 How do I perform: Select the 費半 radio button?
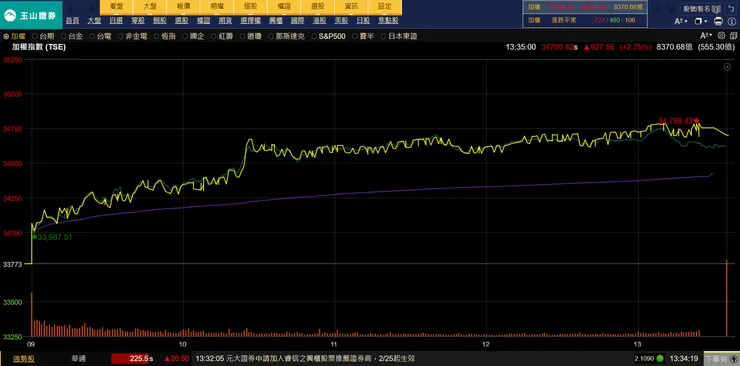[x=354, y=36]
